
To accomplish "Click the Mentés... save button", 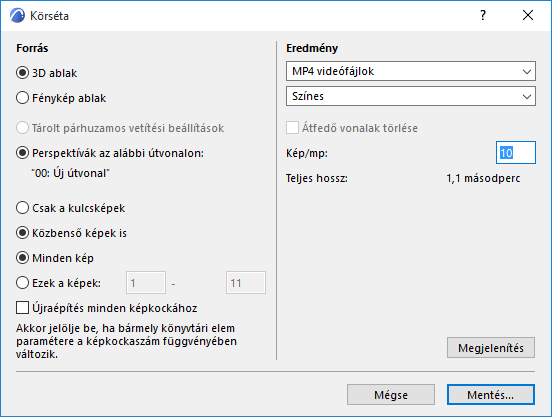I will 491,395.
